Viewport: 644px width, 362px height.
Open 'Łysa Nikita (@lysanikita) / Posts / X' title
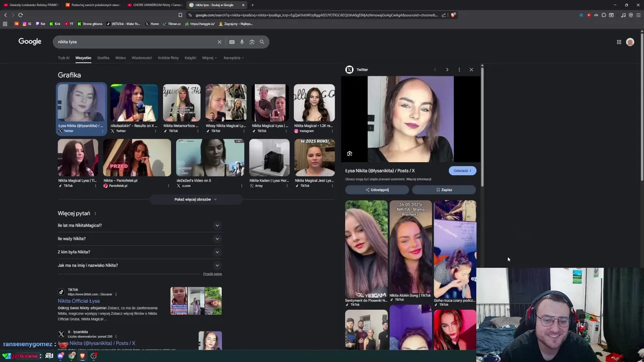tap(380, 171)
